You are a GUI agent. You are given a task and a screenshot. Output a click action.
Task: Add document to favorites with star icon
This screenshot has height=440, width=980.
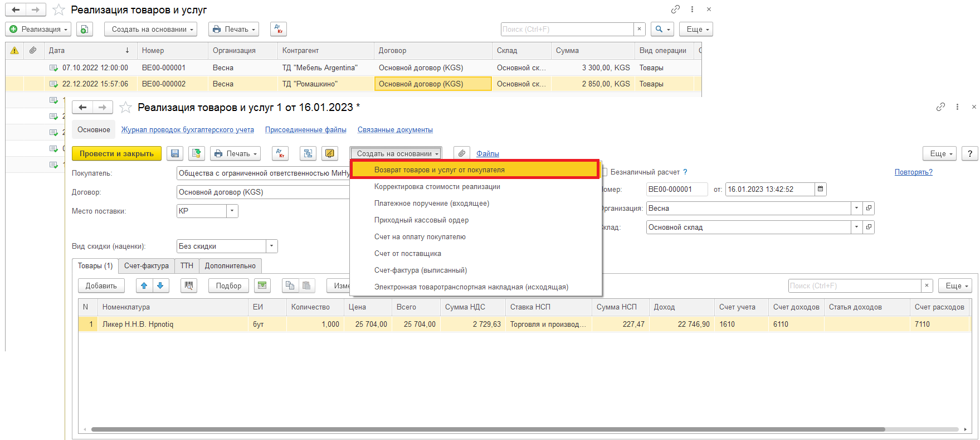[126, 107]
